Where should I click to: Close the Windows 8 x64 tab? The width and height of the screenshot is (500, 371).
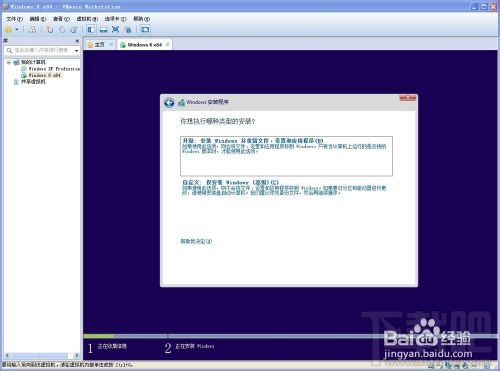pos(168,44)
